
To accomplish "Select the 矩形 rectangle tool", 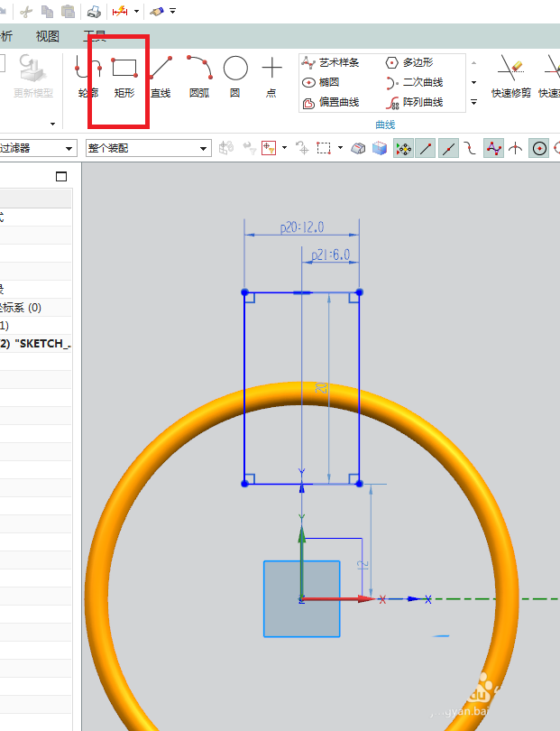I will click(124, 78).
